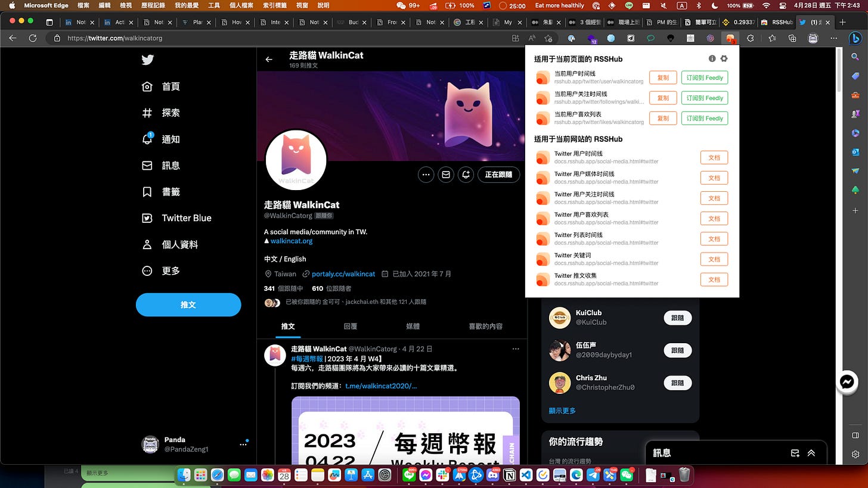Copy 当前用户喜欢列表 feed URL
Viewport: 868px width, 488px height.
click(x=663, y=118)
